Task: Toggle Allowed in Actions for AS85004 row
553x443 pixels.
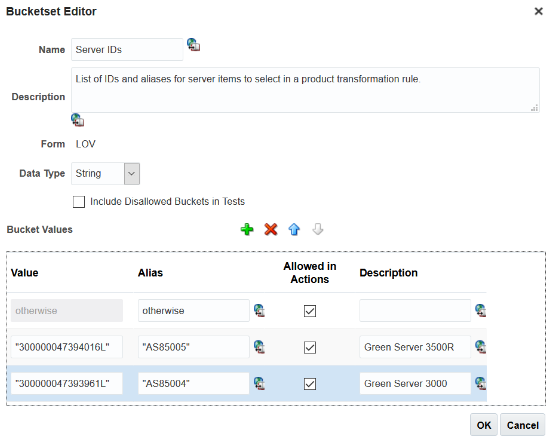Action: tap(310, 384)
